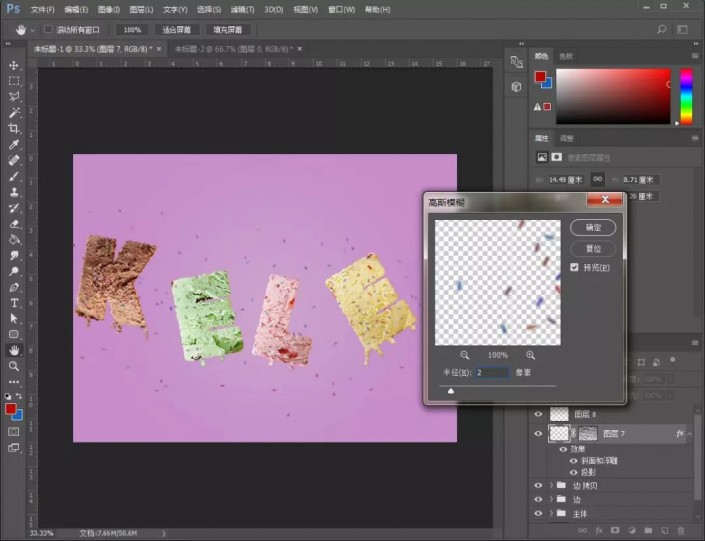
Task: Click the 100% zoom button
Action: (x=132, y=30)
